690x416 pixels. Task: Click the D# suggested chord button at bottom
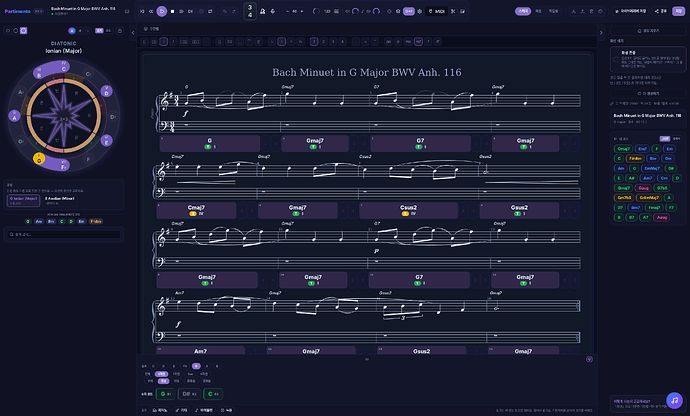pos(189,394)
